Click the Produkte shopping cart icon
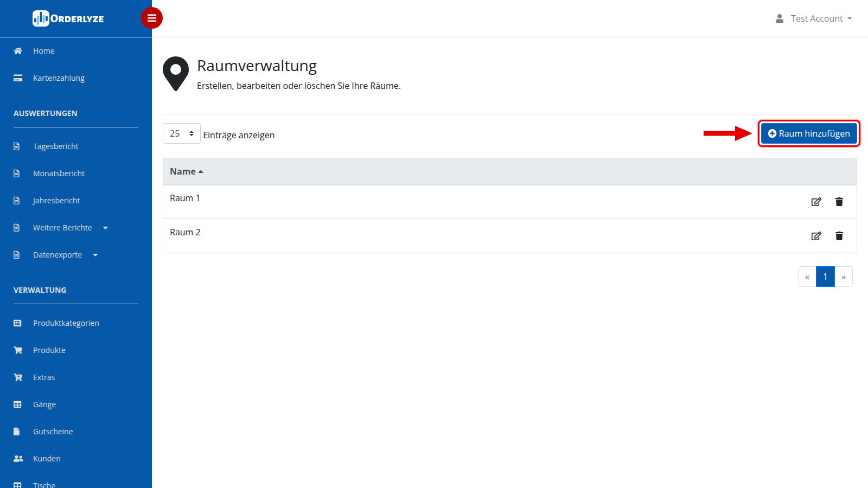 point(18,350)
